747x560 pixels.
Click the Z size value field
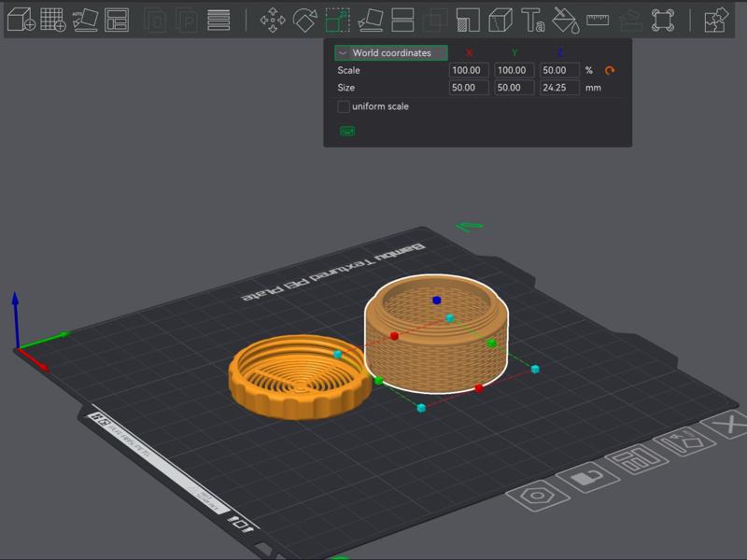(x=559, y=88)
